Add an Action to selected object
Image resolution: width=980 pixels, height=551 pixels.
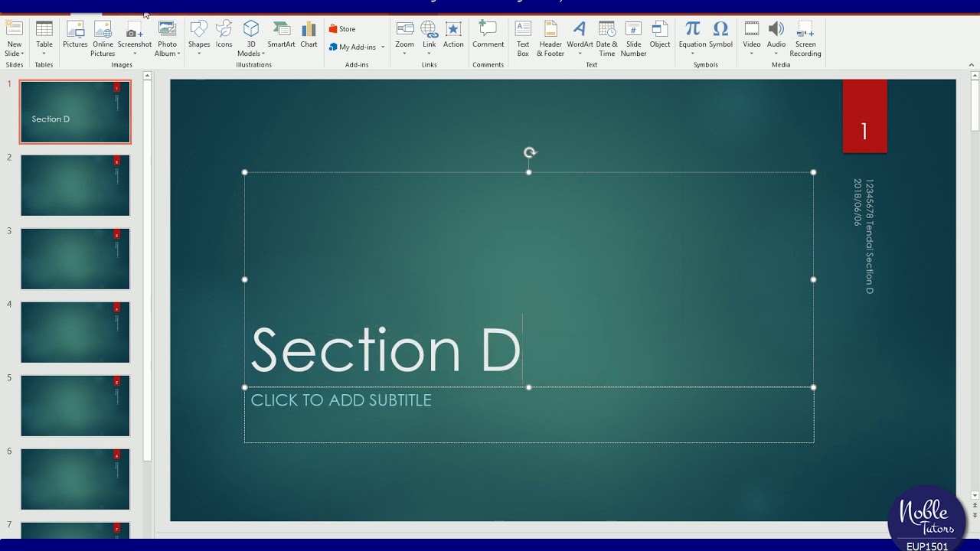click(453, 34)
